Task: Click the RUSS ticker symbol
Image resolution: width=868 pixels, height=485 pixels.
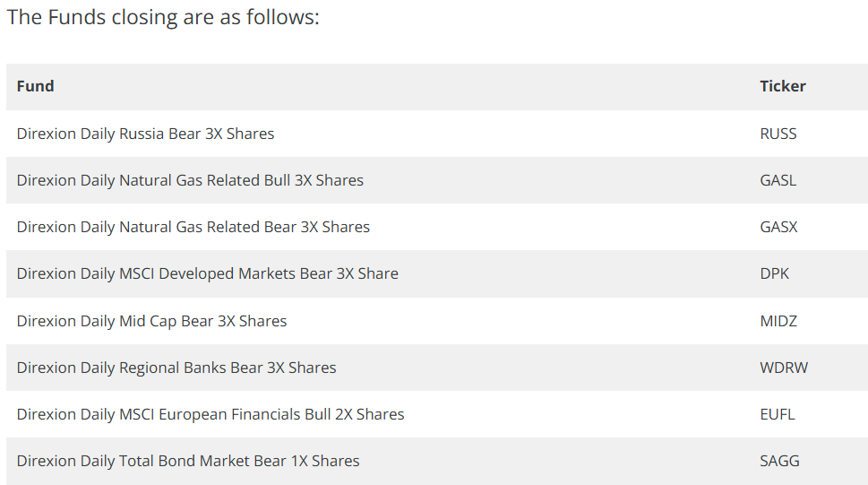Action: (x=778, y=134)
